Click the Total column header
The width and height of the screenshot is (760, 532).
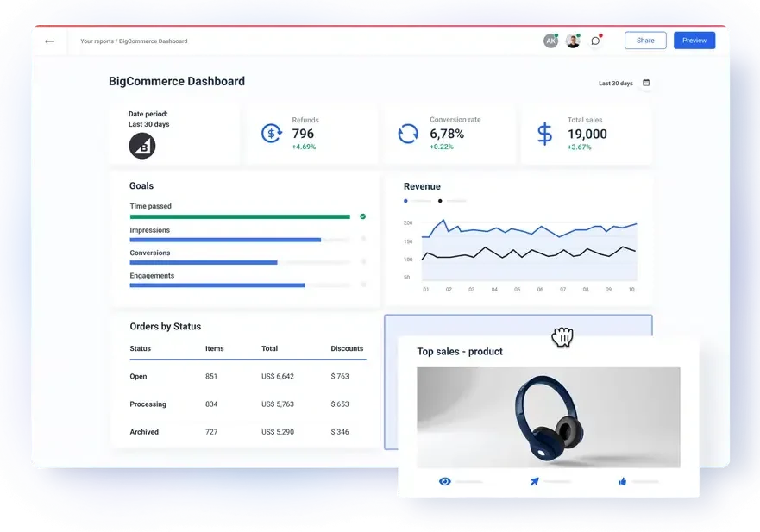pyautogui.click(x=269, y=348)
